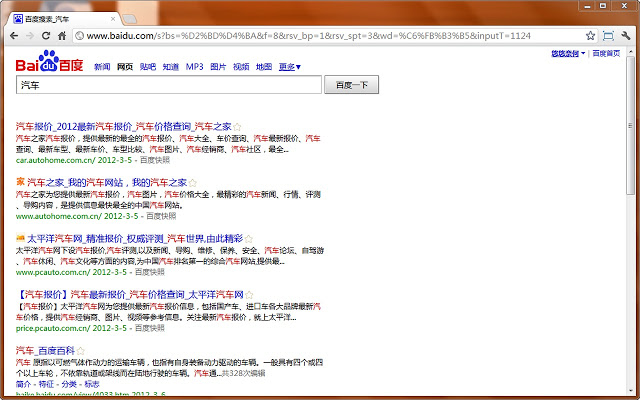Image resolution: width=640 pixels, height=400 pixels.
Task: Favorite the 太平洋汽车网 result star
Action: (x=249, y=239)
